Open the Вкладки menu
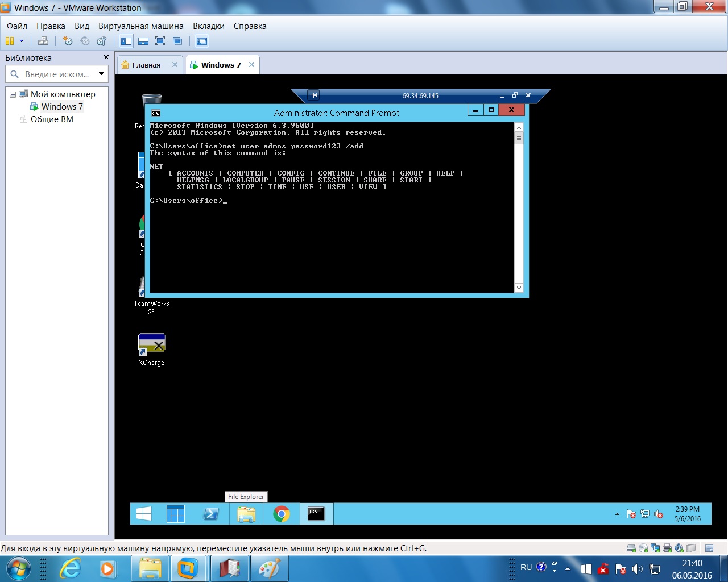Screen dimensions: 728x582 [x=209, y=26]
